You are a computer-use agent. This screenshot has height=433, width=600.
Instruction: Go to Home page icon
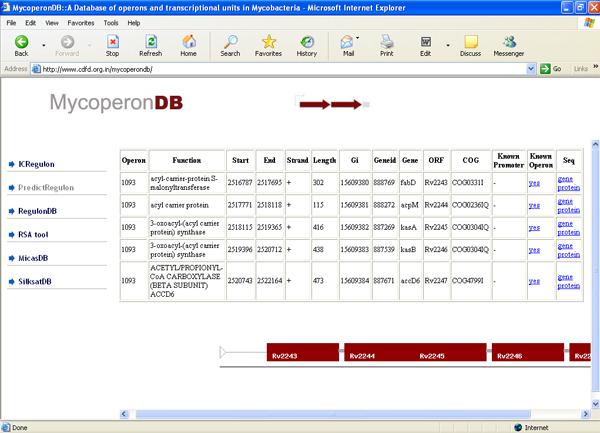[187, 41]
